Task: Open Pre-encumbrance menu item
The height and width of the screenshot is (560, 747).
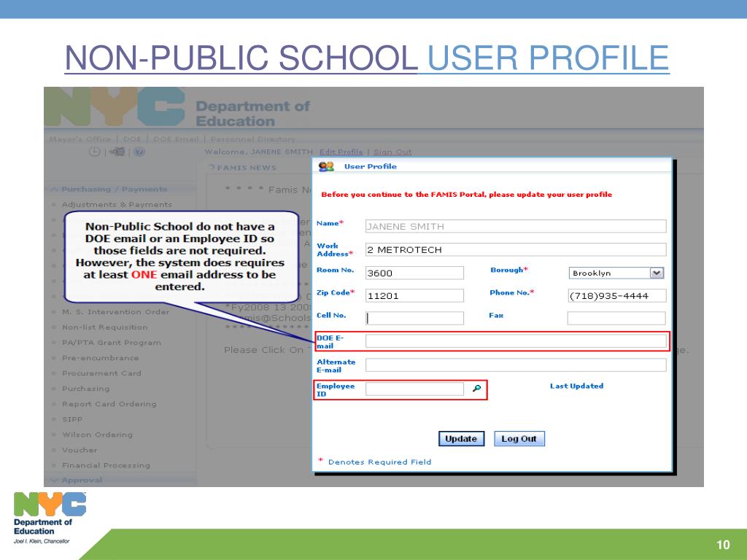Action: pos(101,358)
